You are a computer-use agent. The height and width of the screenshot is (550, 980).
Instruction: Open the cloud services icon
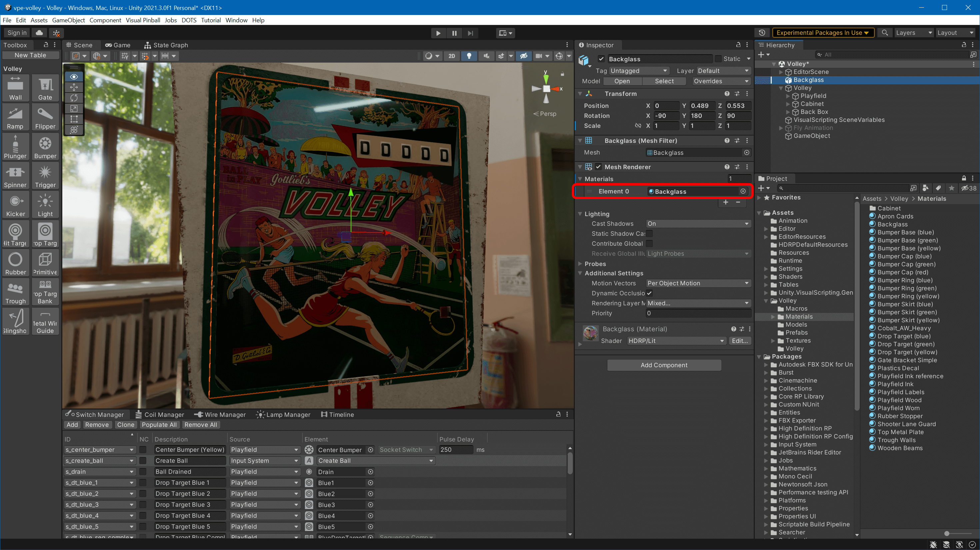tap(39, 33)
